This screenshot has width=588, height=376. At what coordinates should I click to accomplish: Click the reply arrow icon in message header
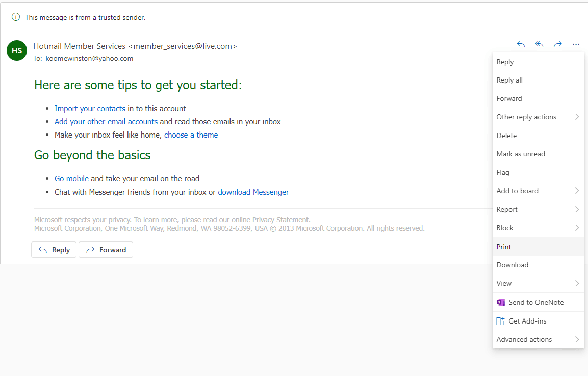[521, 44]
